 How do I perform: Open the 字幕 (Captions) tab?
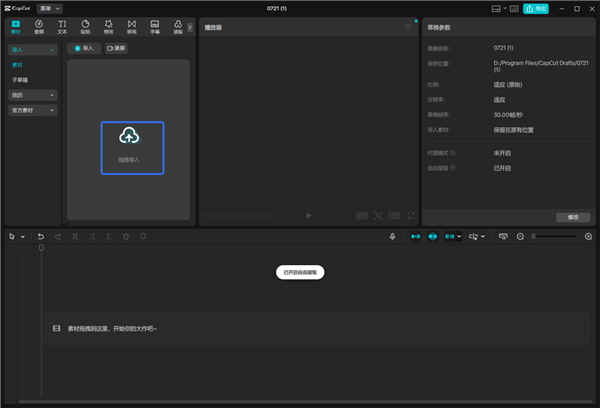pos(155,26)
